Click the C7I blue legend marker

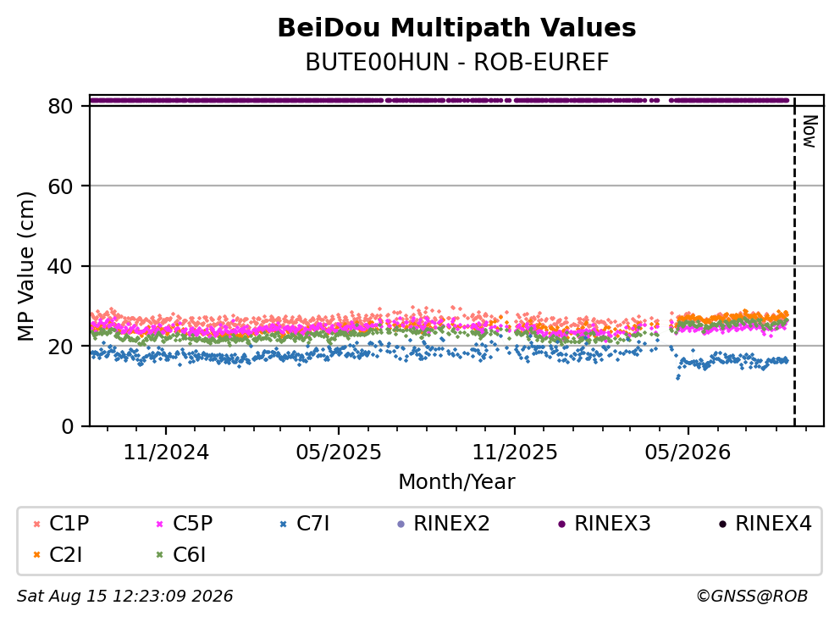point(284,524)
